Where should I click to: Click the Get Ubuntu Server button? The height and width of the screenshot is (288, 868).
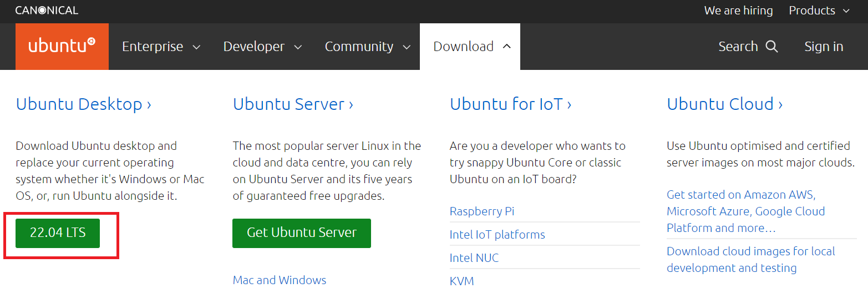302,233
